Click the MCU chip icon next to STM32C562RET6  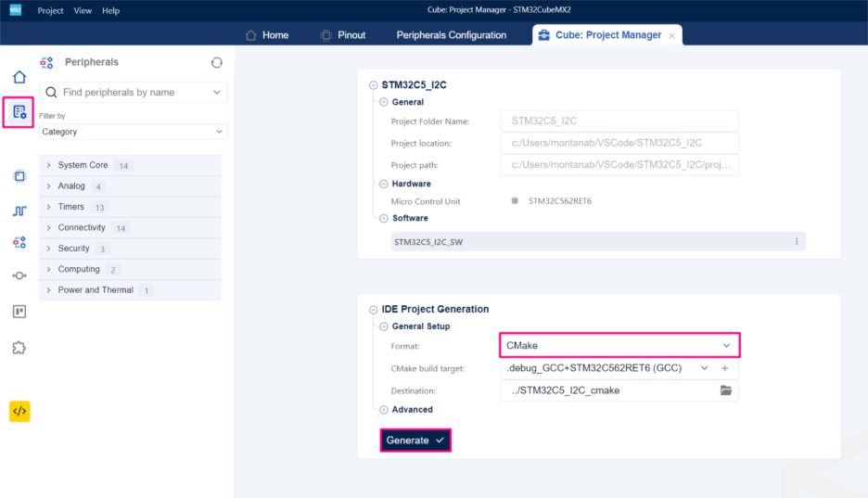click(x=515, y=201)
